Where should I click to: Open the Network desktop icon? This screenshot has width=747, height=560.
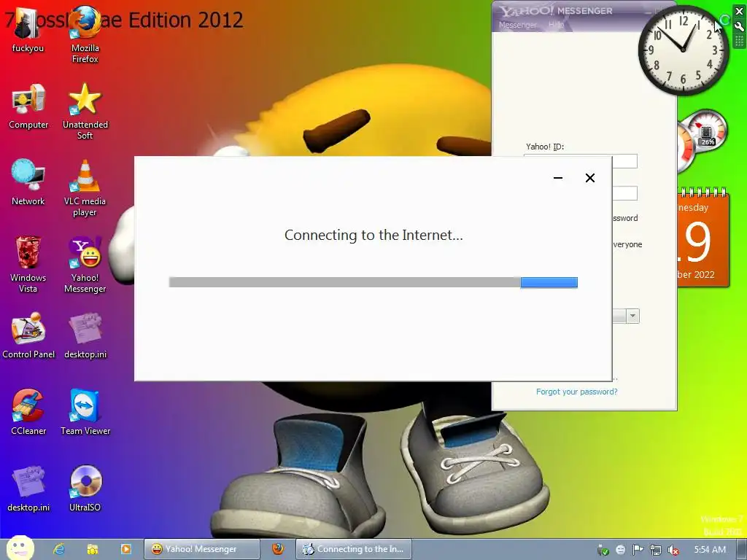[28, 183]
